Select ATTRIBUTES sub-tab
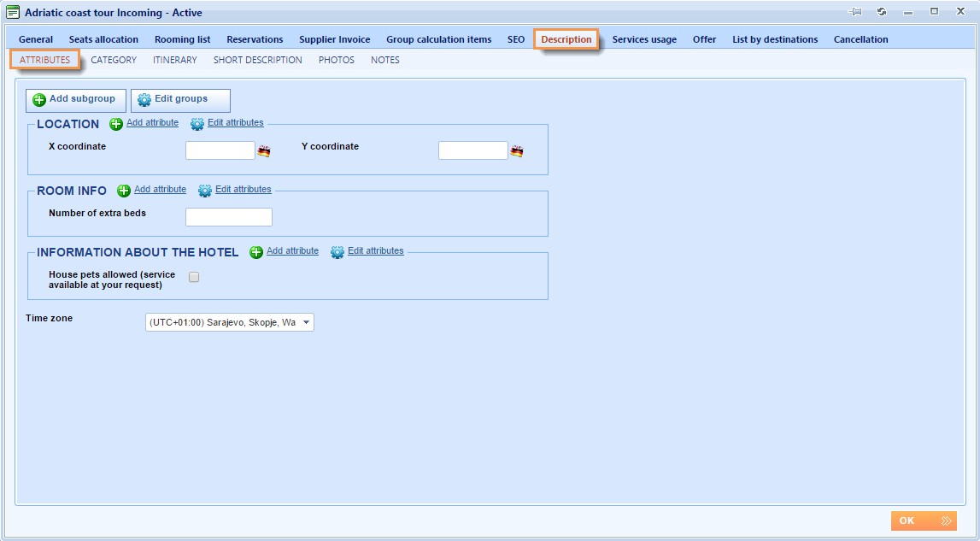 (45, 60)
